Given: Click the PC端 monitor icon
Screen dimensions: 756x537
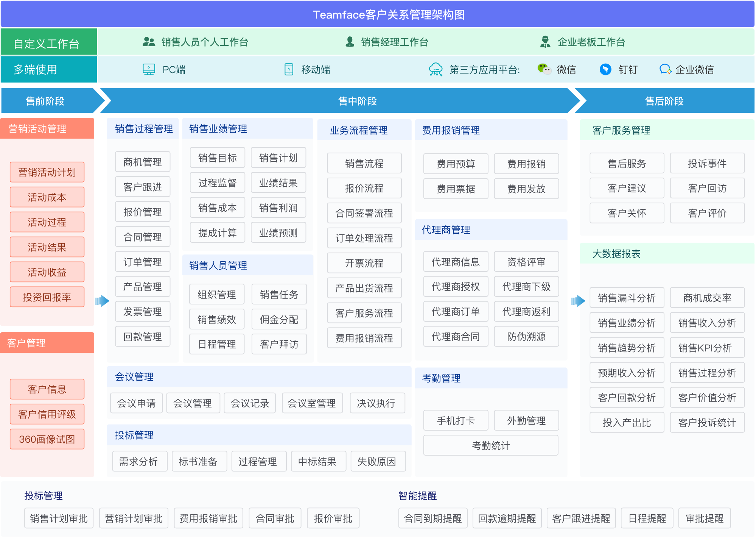Looking at the screenshot, I should pos(149,69).
